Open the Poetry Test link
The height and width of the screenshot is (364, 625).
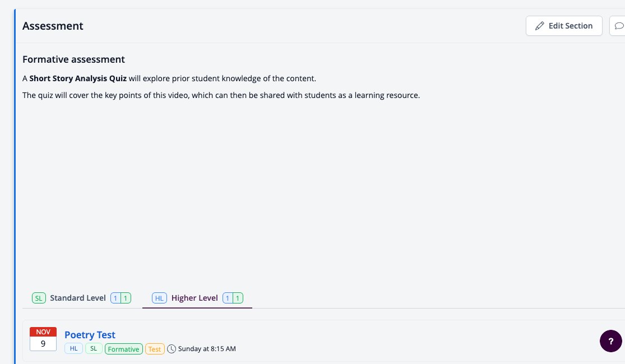click(90, 335)
